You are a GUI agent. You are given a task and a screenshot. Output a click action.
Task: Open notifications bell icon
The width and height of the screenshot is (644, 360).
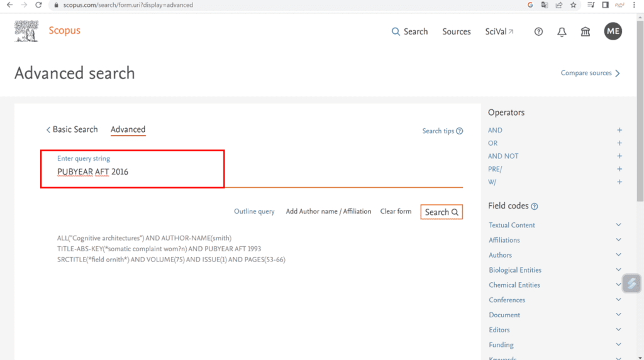coord(562,32)
